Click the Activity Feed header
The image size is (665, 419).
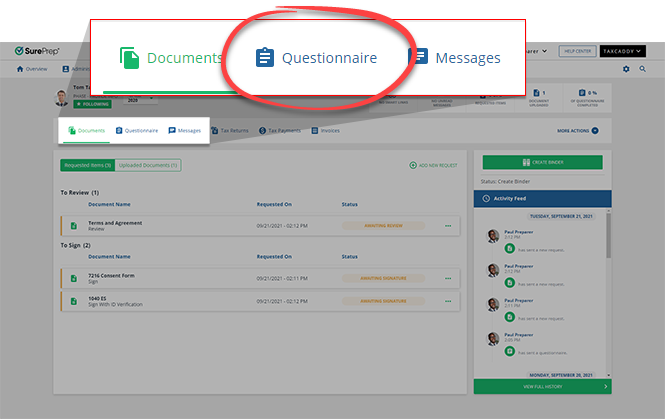pos(542,198)
